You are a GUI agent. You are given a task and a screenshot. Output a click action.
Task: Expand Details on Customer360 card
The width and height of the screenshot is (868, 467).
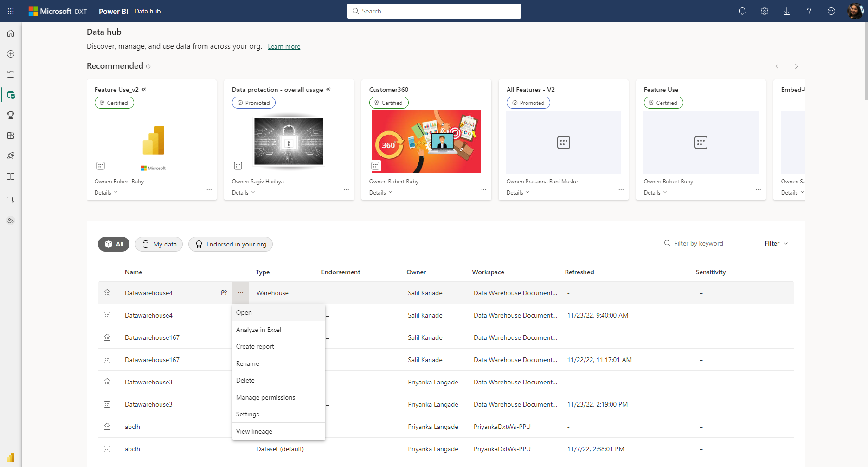click(381, 193)
